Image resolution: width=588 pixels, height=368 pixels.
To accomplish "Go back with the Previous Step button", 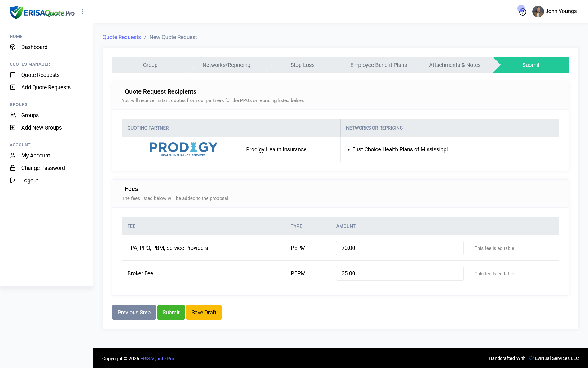I will pyautogui.click(x=134, y=312).
